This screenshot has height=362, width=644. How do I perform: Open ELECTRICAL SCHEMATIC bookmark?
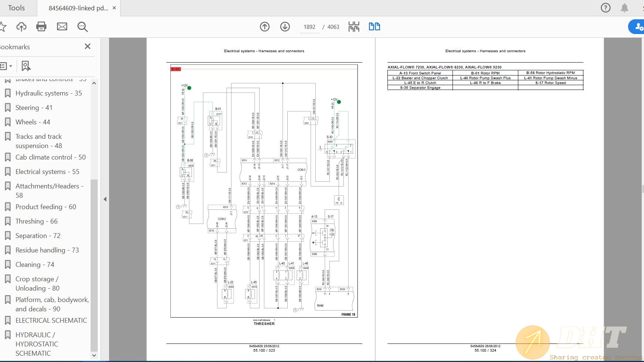click(51, 321)
